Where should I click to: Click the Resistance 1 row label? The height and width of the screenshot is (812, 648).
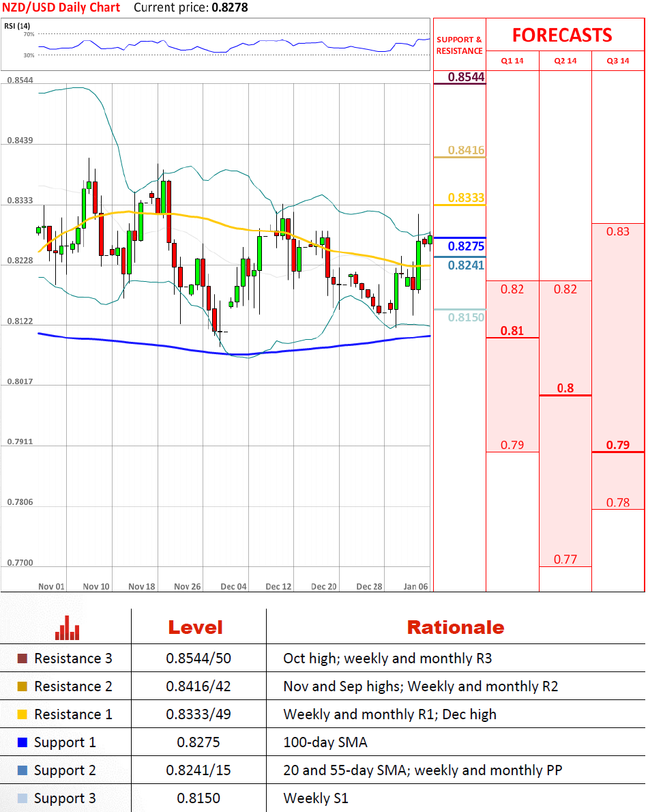(x=73, y=714)
